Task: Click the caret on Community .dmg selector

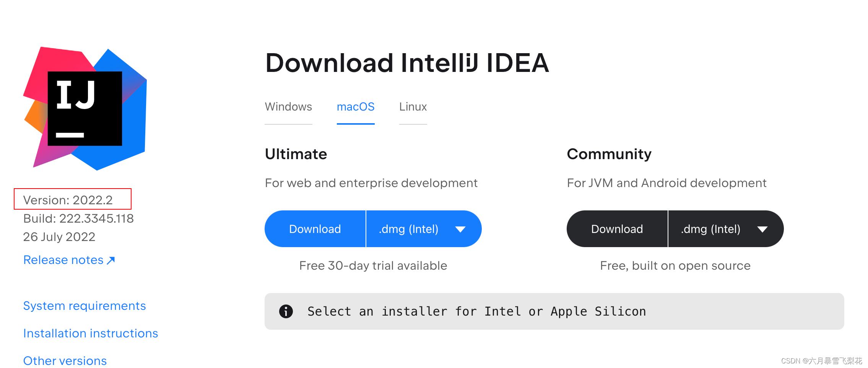Action: [x=762, y=229]
